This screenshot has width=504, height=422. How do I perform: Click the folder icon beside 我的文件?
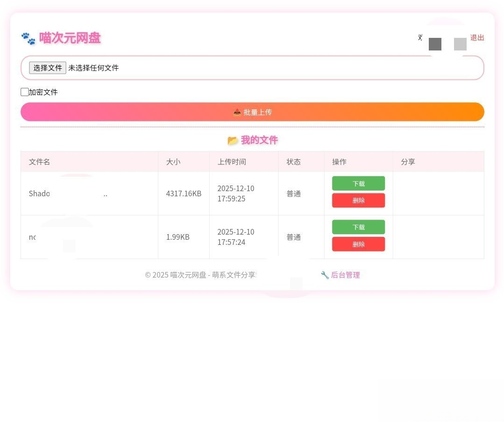point(233,140)
